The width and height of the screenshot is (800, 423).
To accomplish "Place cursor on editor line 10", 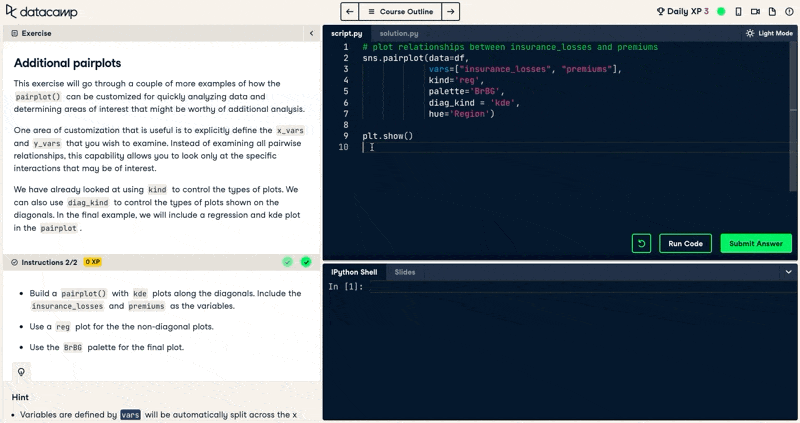I will coord(576,147).
